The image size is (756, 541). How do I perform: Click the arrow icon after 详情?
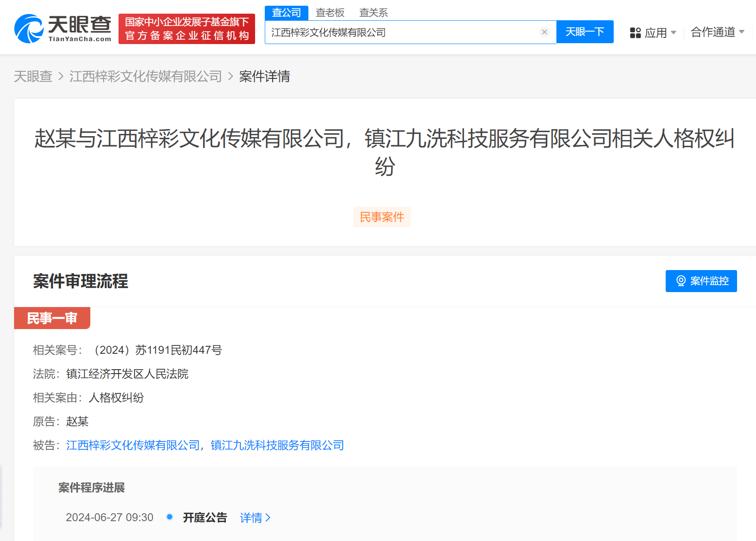point(269,518)
